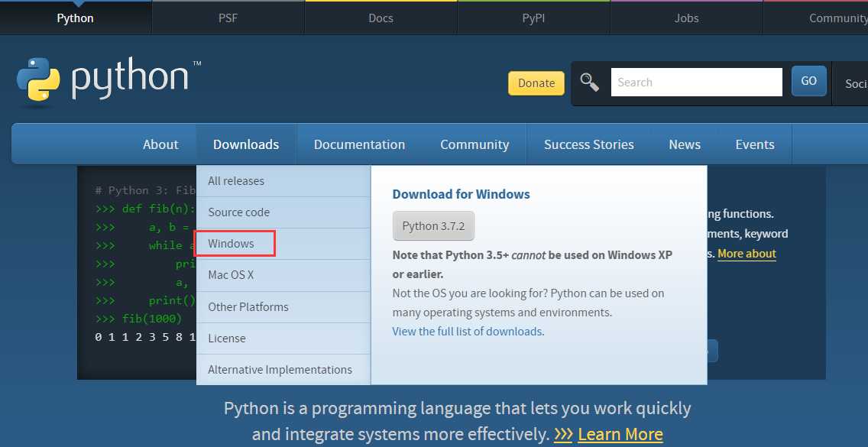Choose Mac OS X menu entry
This screenshot has height=447, width=868.
pos(283,275)
